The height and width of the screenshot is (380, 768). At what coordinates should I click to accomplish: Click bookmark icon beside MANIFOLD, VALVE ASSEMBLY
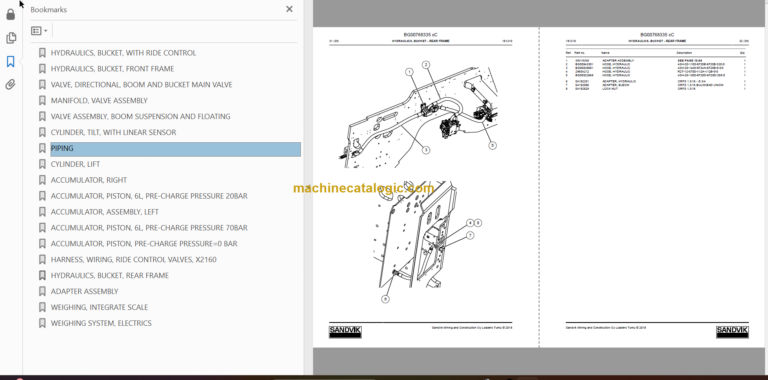[42, 100]
